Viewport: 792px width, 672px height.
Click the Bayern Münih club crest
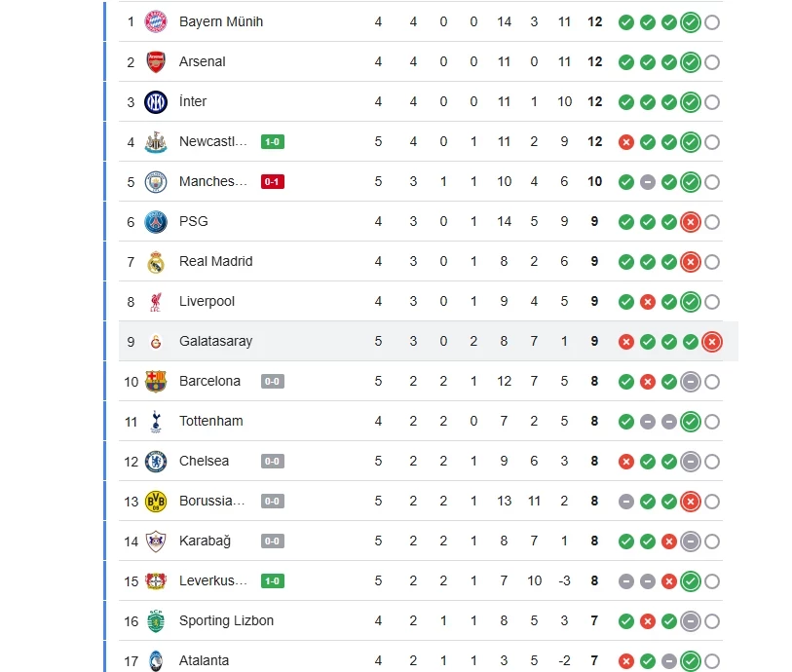(x=156, y=21)
